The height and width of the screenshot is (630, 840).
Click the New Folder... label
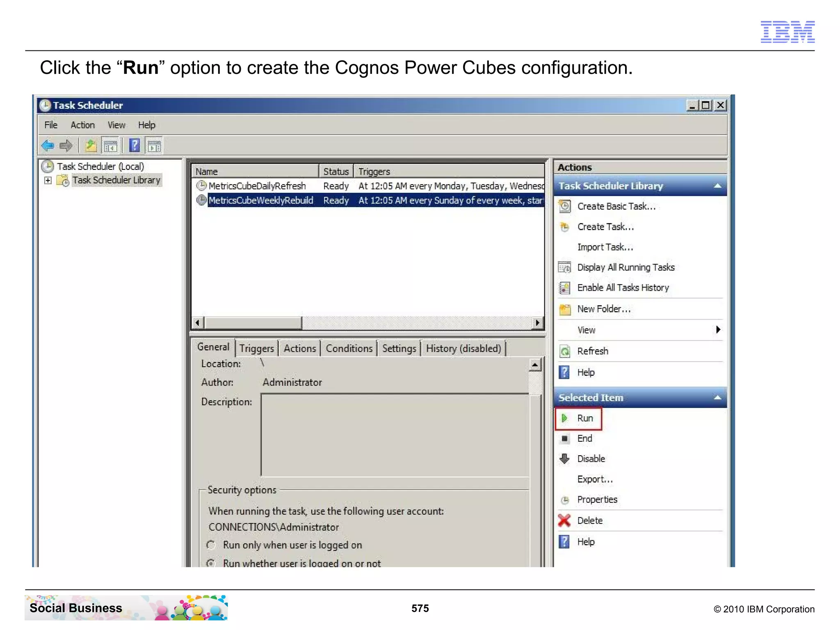(604, 309)
